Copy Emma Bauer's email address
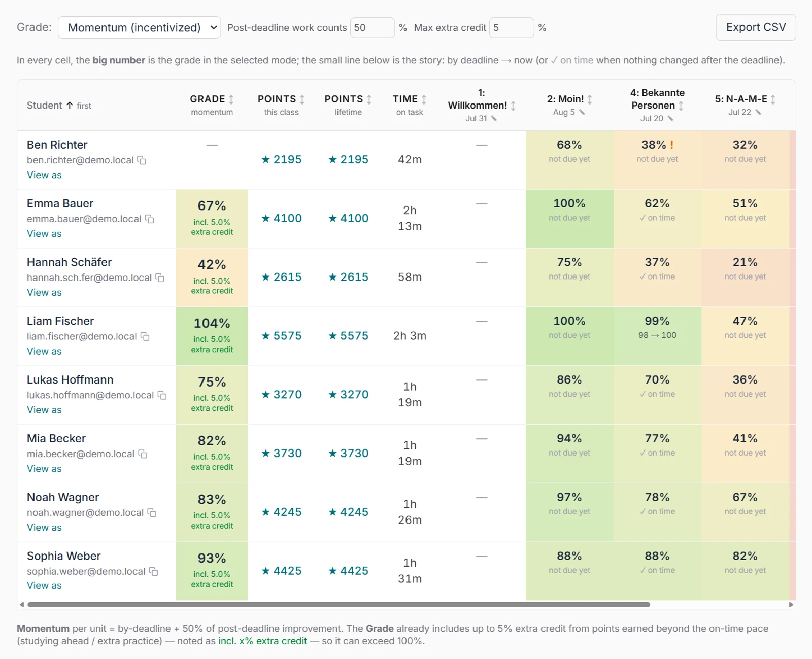Viewport: 812px width, 659px height. click(x=150, y=219)
